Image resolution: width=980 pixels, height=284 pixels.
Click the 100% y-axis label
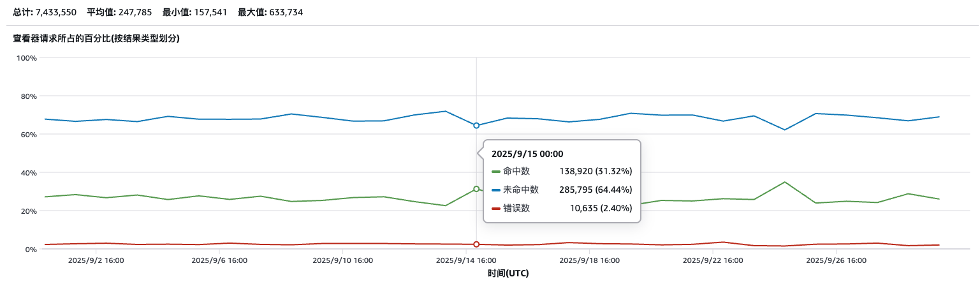pyautogui.click(x=26, y=58)
